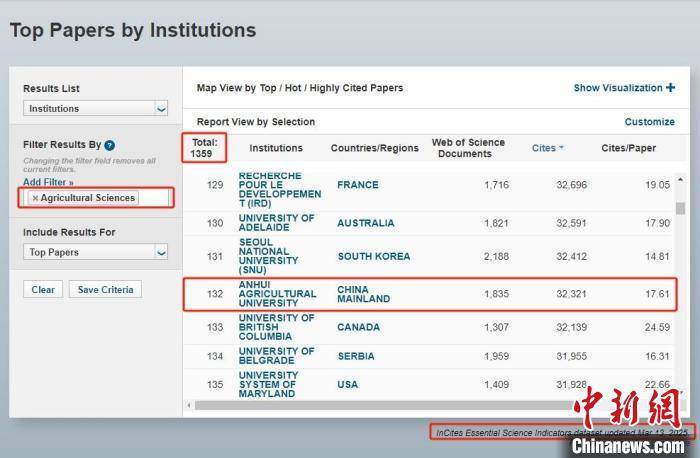Click the Add Filter link
This screenshot has width=700, height=458.
point(48,182)
